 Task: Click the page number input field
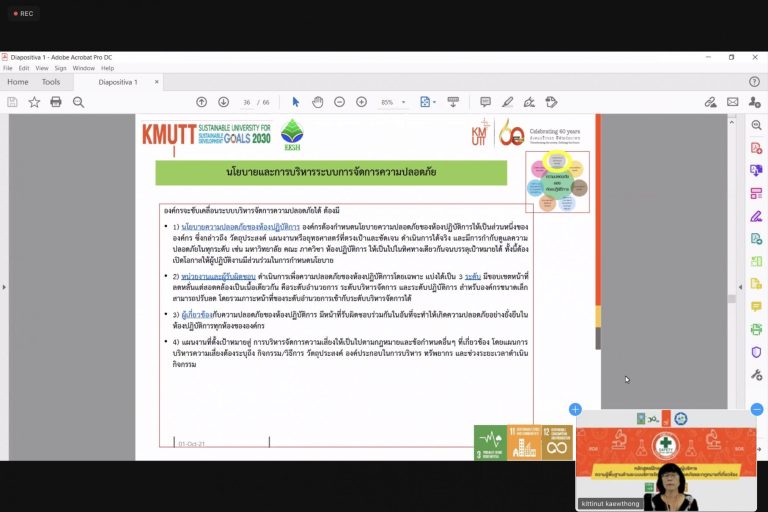pyautogui.click(x=246, y=102)
